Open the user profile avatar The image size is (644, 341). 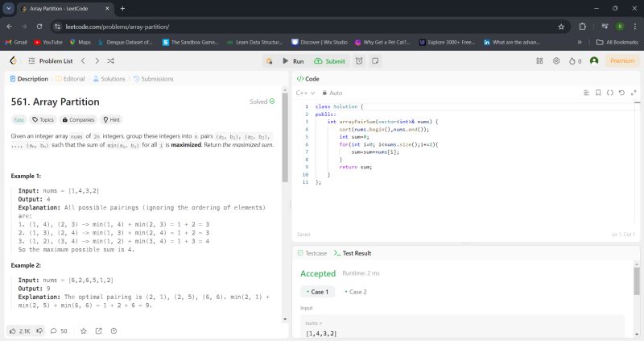tap(594, 61)
